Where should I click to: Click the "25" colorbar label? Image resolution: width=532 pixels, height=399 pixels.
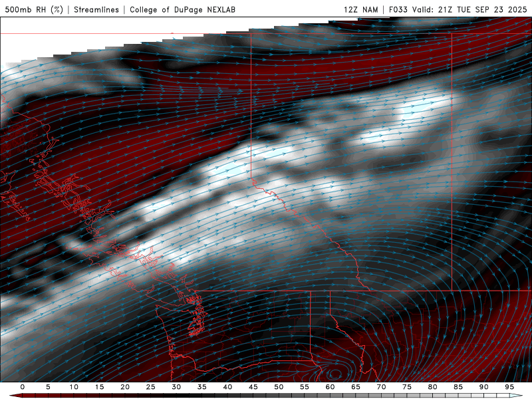click(151, 387)
